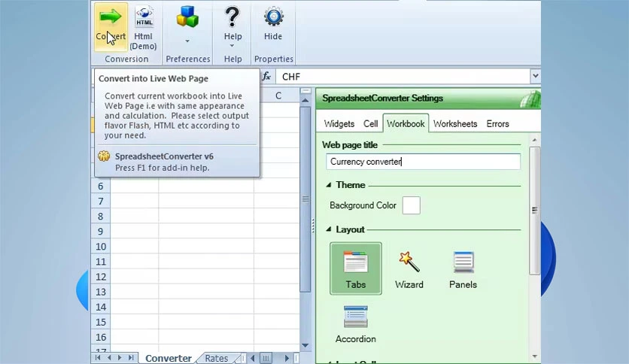Collapse the Theme section

click(x=329, y=185)
